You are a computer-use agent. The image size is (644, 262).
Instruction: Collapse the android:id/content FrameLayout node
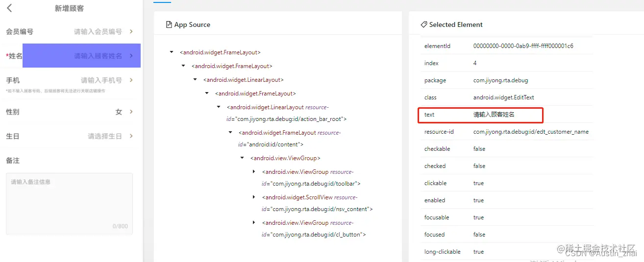pos(230,132)
